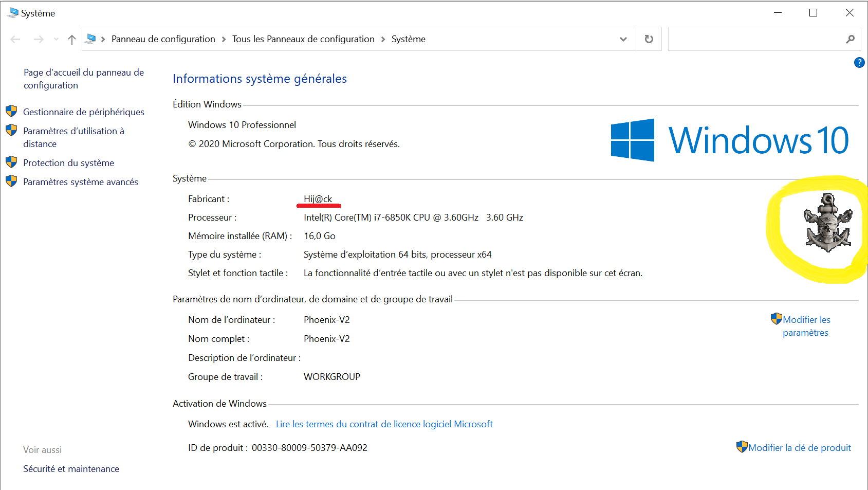Click the Informations système générales heading
Screen dimensions: 868x490
tap(260, 79)
